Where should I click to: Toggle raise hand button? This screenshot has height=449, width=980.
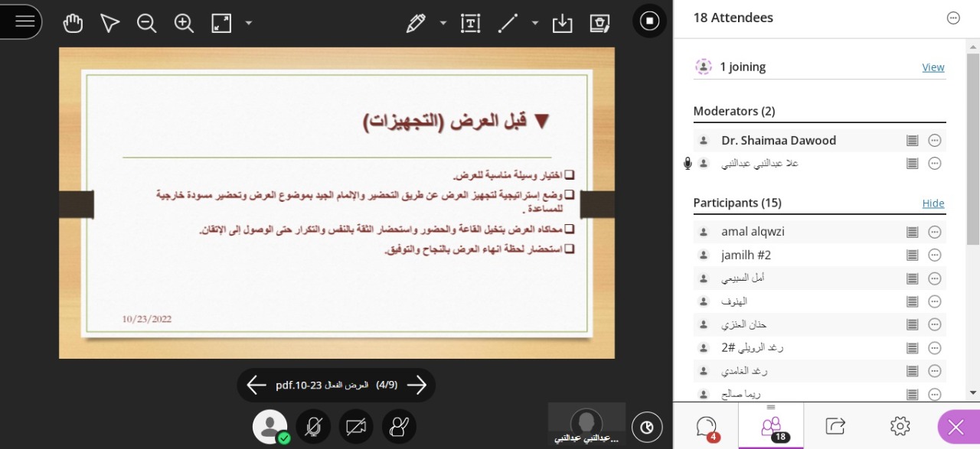pyautogui.click(x=399, y=427)
